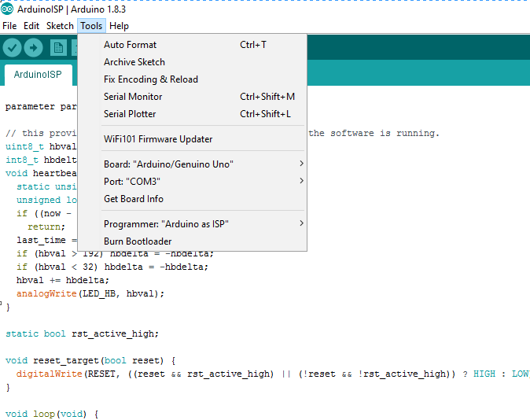The image size is (530, 420).
Task: Click Burn Bootloader option
Action: (138, 241)
